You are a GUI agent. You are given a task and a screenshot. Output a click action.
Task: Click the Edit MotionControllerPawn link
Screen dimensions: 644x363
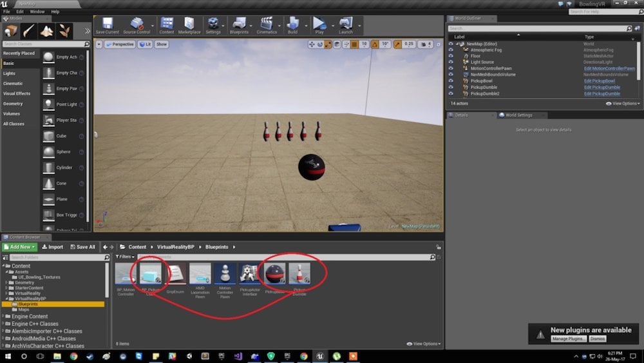(x=609, y=68)
